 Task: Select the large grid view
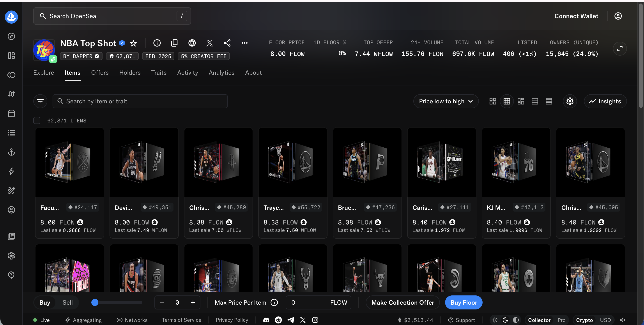click(x=493, y=101)
